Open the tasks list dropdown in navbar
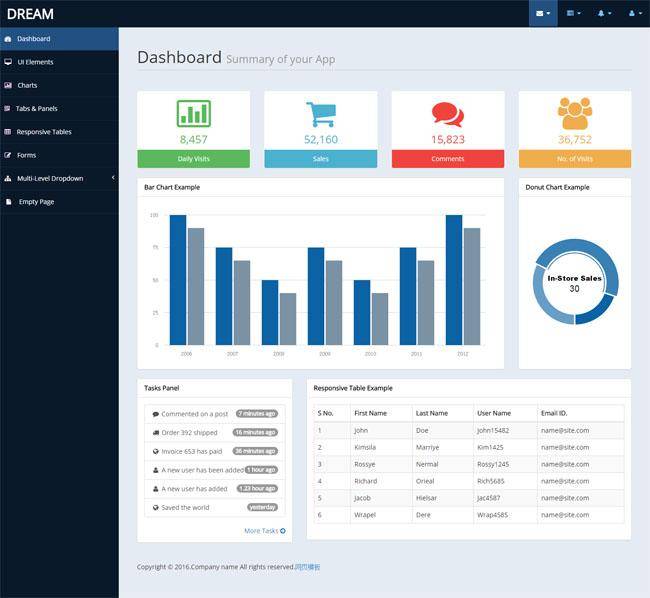 pyautogui.click(x=573, y=14)
